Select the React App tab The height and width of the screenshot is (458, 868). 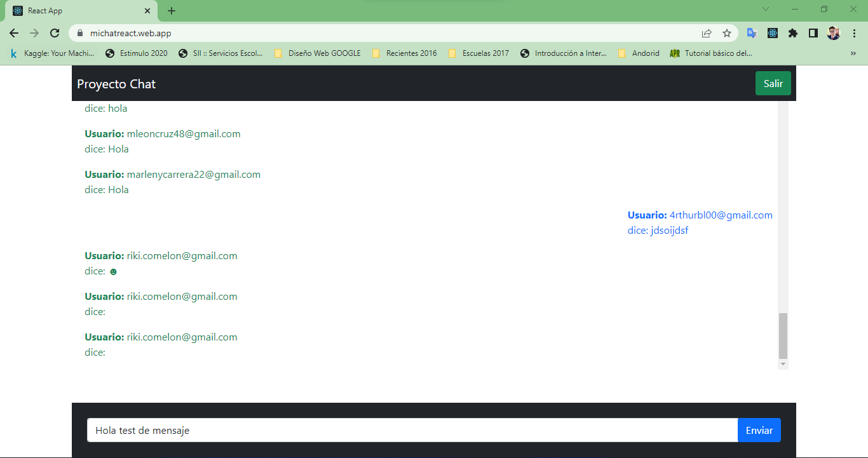pos(80,11)
